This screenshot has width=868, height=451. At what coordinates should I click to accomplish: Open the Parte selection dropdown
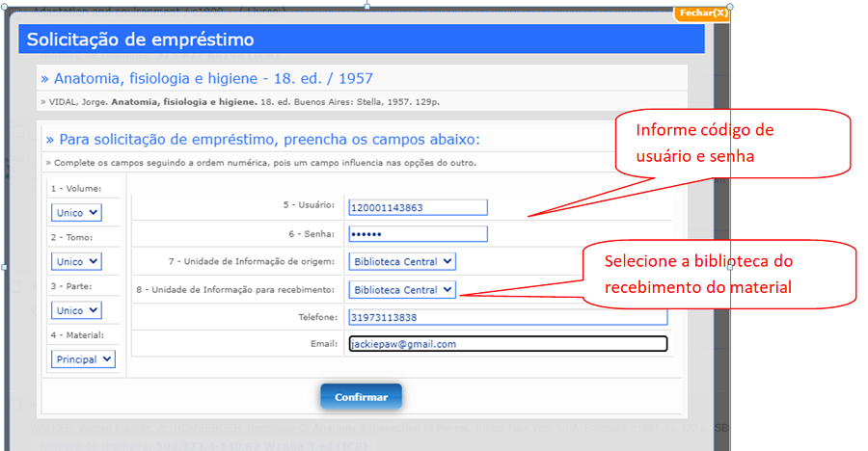77,311
